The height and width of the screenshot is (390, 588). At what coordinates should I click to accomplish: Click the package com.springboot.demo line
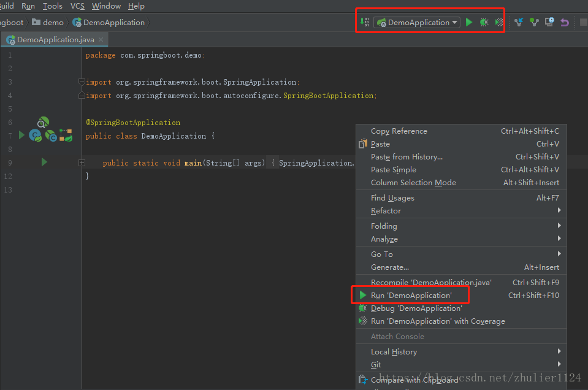point(145,55)
